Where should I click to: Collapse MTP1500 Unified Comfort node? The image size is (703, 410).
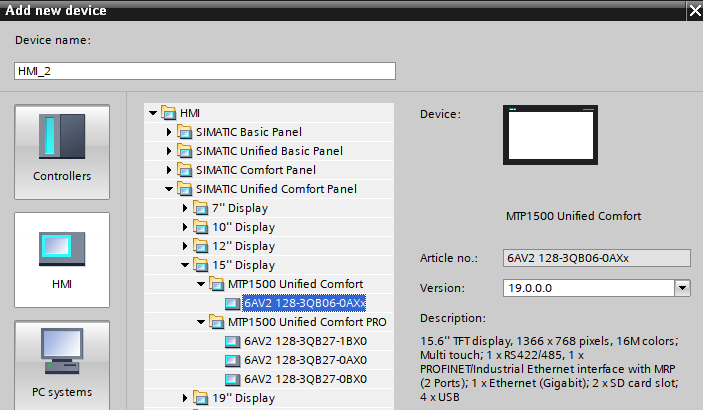[x=201, y=284]
